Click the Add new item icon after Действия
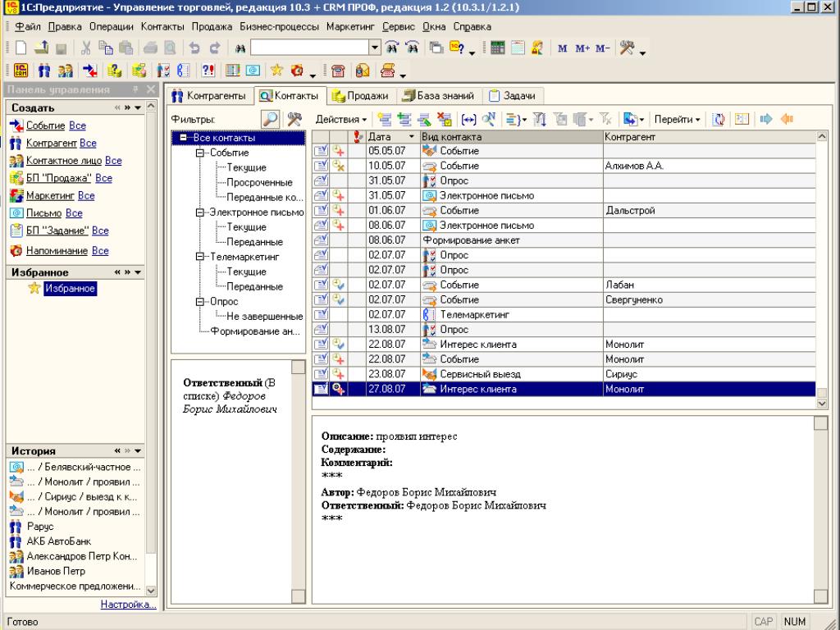The image size is (840, 630). click(385, 119)
